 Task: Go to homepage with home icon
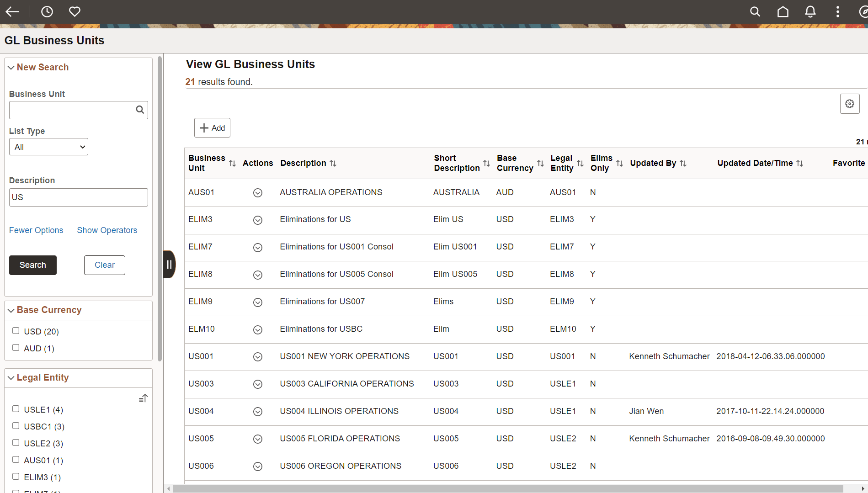[783, 11]
